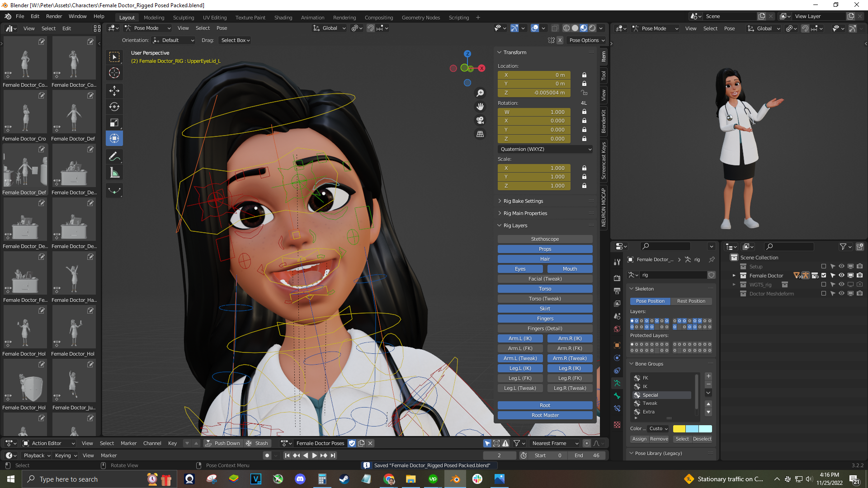Select the Scale tool
This screenshot has height=488, width=868.
(114, 123)
